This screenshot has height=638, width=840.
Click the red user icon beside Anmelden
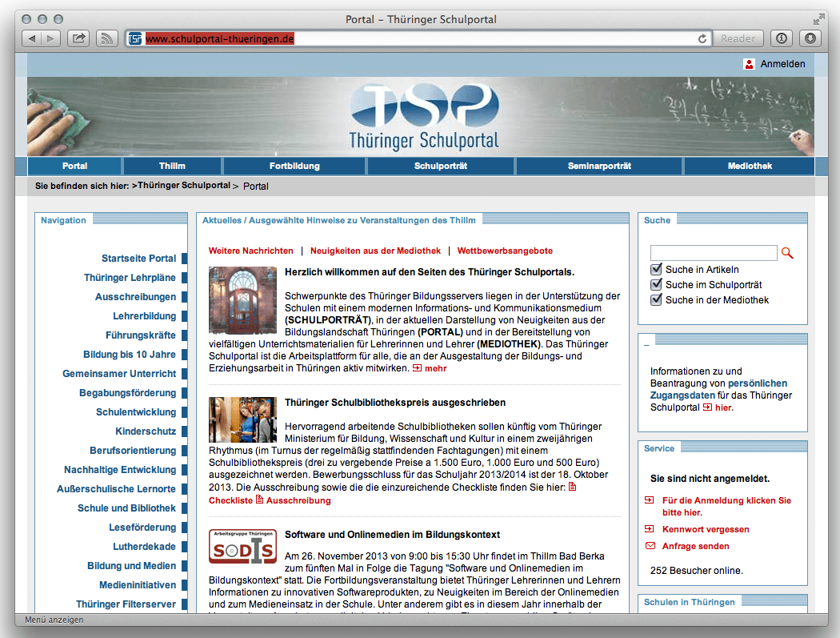[x=749, y=64]
